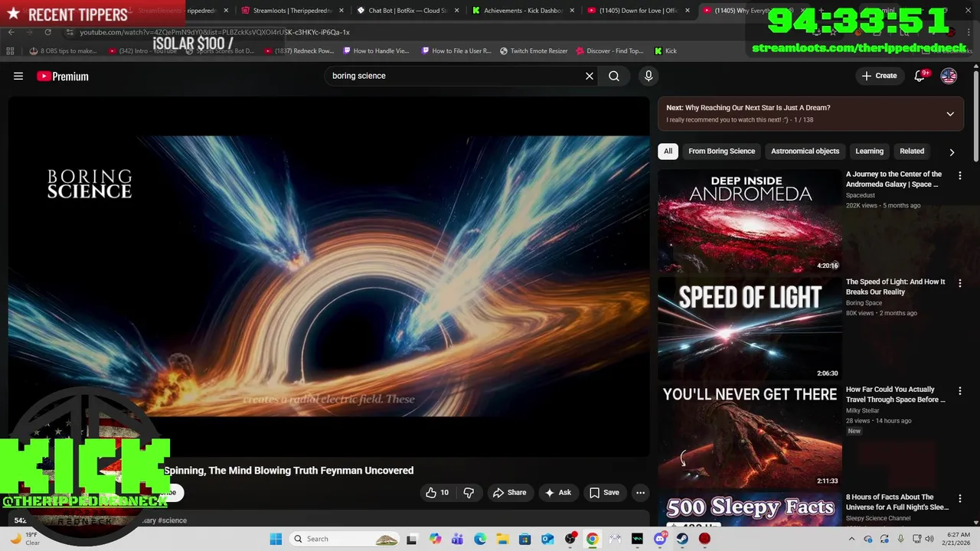Screen dimensions: 980x551
Task: Open Discover - Find Top... bookmark
Action: (x=609, y=51)
